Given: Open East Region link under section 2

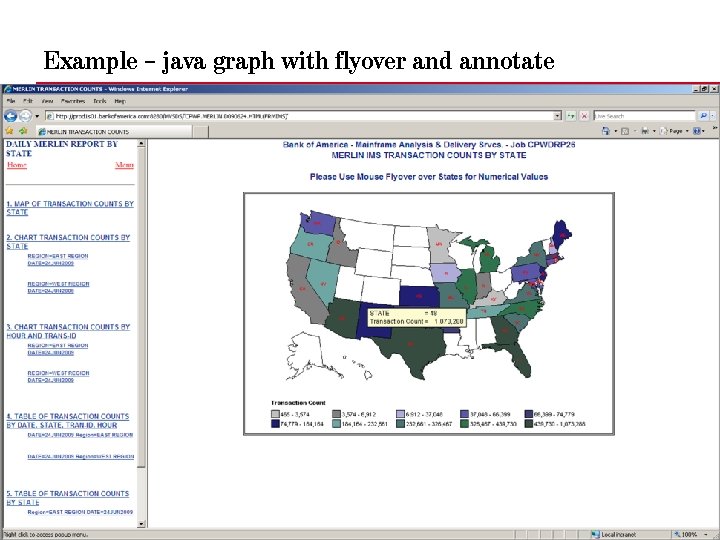Looking at the screenshot, I should (57, 259).
